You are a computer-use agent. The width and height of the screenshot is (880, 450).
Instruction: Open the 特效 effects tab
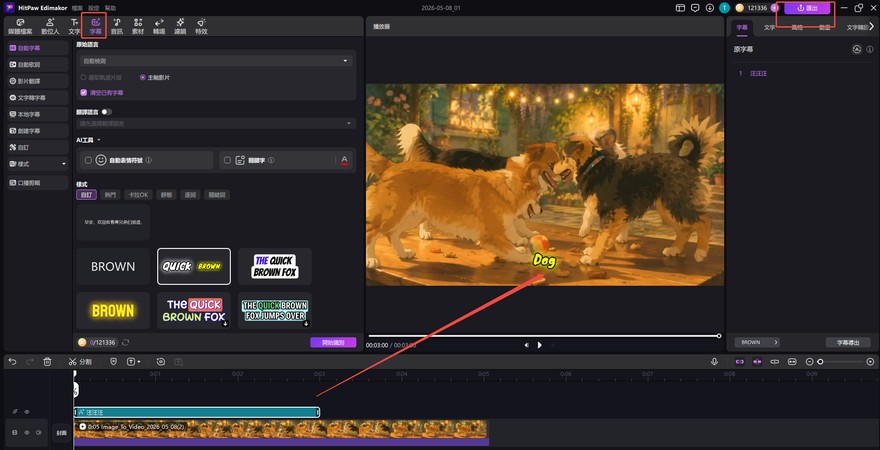pyautogui.click(x=201, y=26)
